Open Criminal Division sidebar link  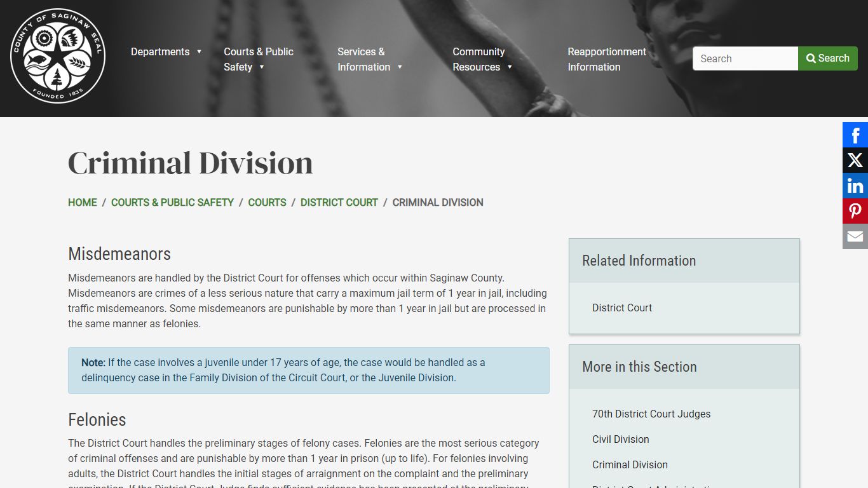630,464
